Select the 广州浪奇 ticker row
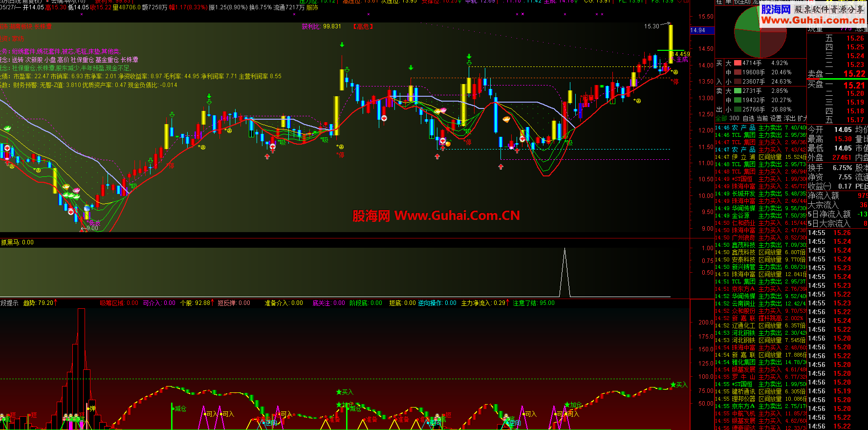The width and height of the screenshot is (868, 430). click(760, 237)
